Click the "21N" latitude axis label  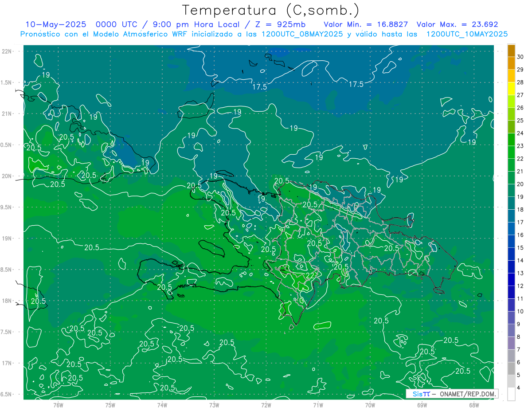7,114
